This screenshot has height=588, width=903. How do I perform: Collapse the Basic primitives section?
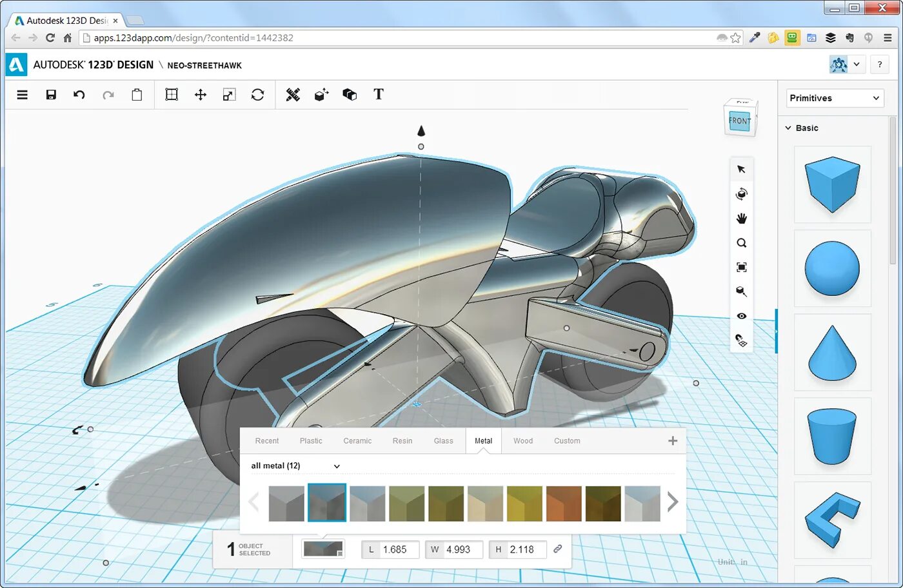tap(788, 128)
